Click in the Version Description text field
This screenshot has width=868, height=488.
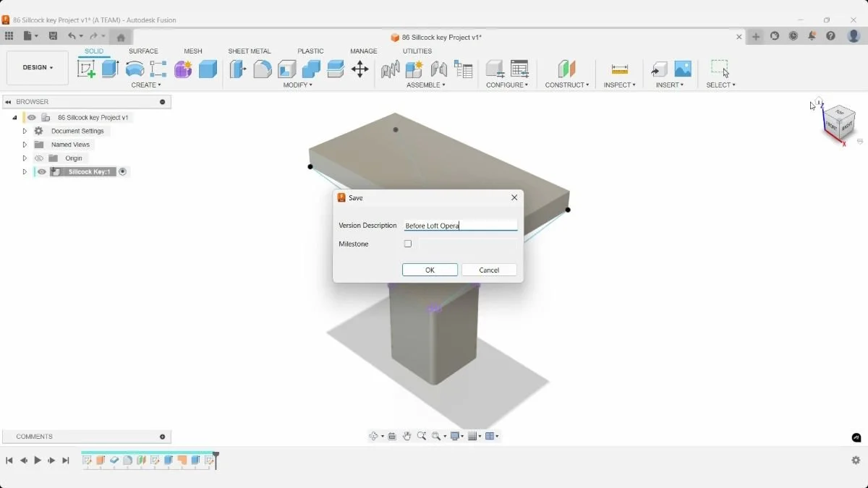pyautogui.click(x=461, y=226)
